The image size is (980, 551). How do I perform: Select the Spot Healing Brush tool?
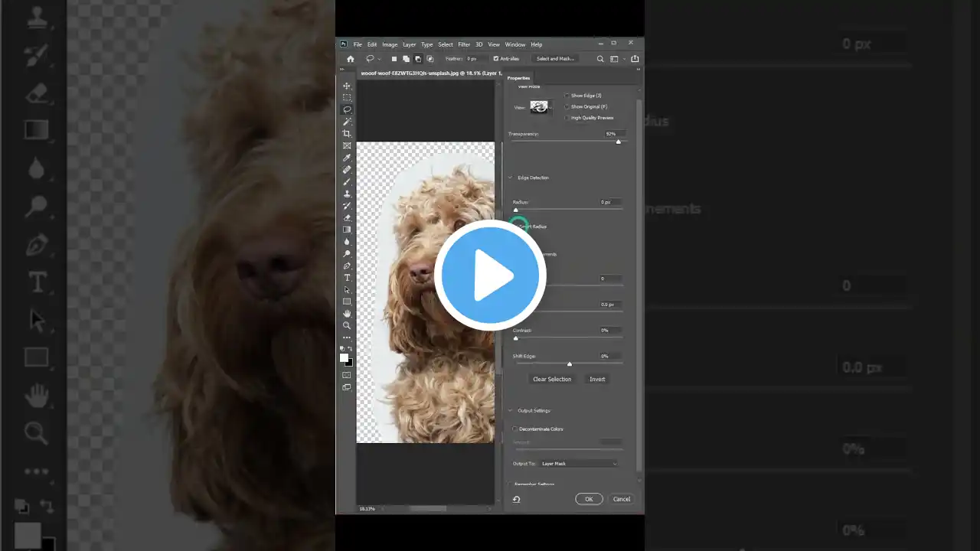(x=347, y=170)
